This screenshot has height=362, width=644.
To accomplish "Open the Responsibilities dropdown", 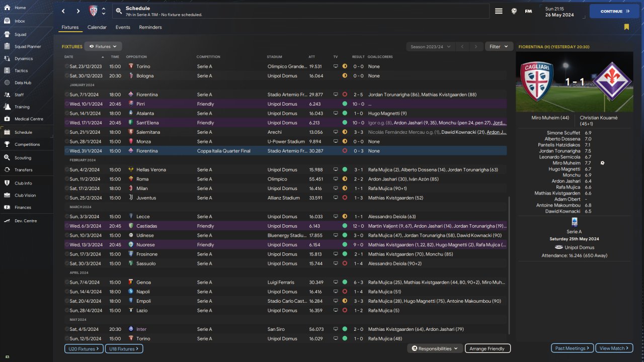I will (x=435, y=348).
